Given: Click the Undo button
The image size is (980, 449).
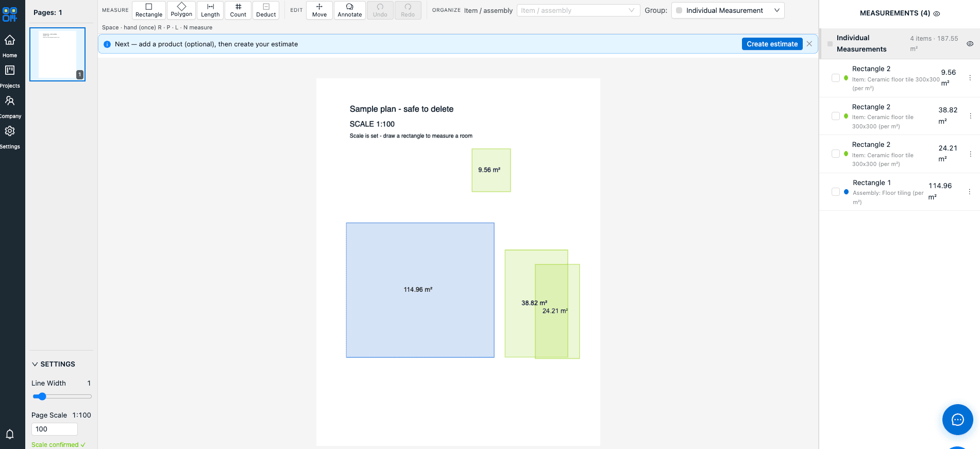Looking at the screenshot, I should [380, 10].
